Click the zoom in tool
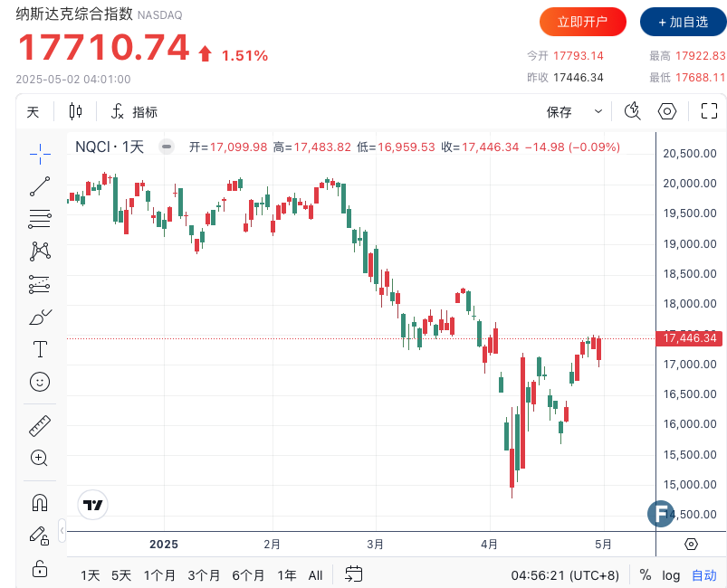 coord(40,458)
